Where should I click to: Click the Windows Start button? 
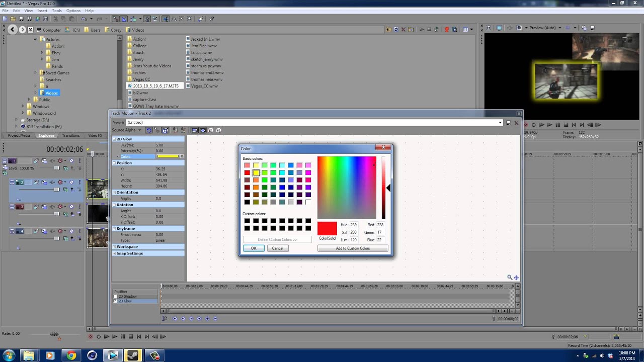(x=9, y=355)
